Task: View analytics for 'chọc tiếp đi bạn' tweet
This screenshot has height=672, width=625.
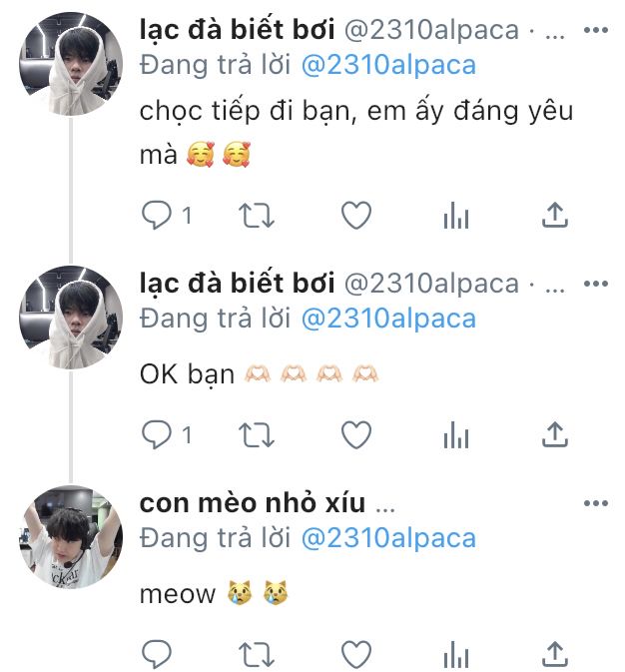Action: pyautogui.click(x=456, y=215)
